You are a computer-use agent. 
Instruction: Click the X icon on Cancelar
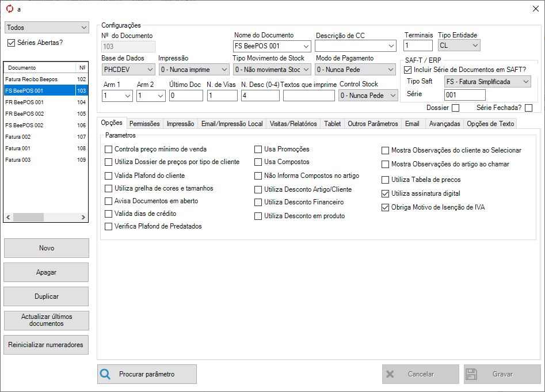[x=390, y=374]
